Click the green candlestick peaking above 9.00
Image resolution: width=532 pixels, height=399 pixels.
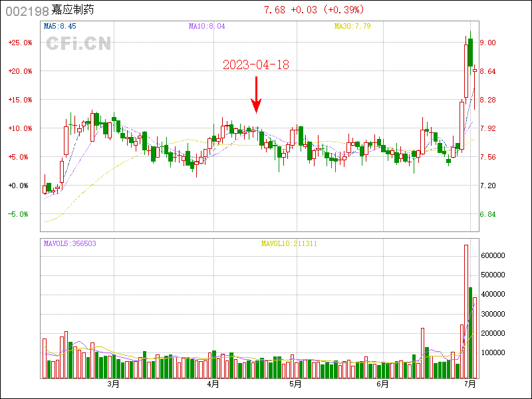[471, 53]
